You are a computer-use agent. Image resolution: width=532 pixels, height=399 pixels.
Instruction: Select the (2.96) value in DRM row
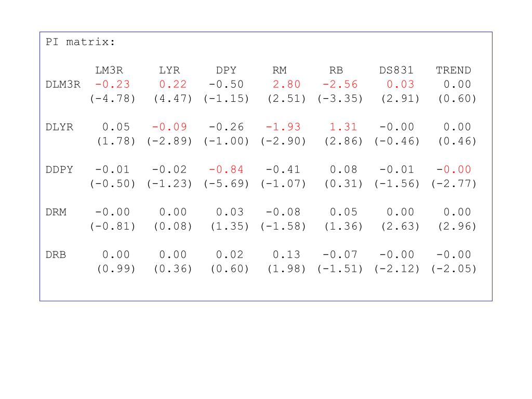(457, 227)
